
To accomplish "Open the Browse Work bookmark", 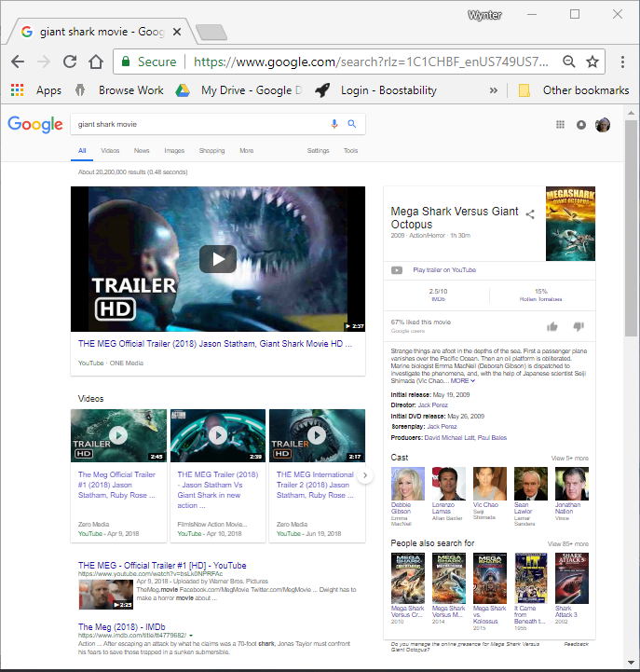I will point(119,90).
